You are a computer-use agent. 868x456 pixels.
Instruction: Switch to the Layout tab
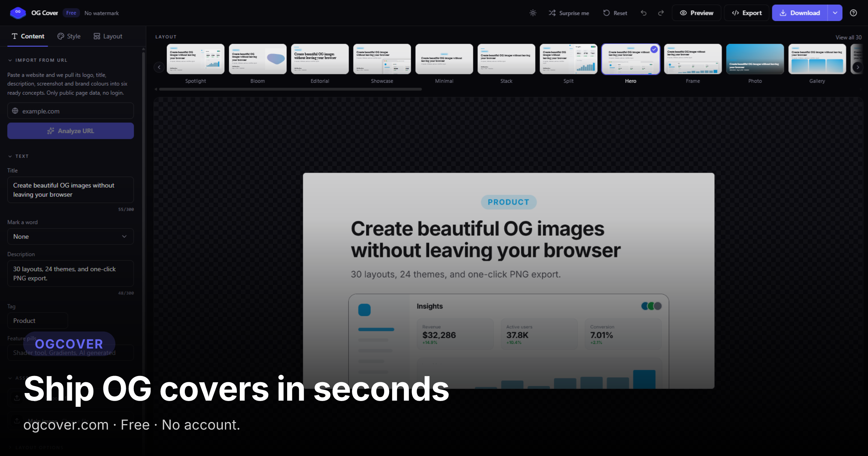point(108,36)
